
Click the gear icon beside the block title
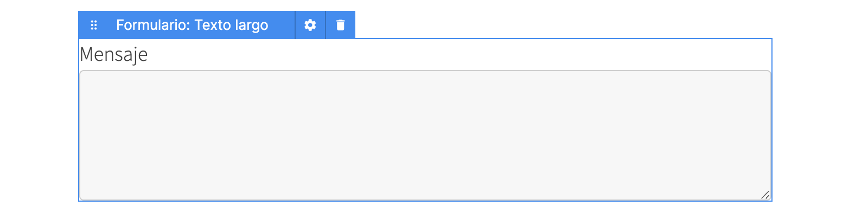tap(310, 25)
